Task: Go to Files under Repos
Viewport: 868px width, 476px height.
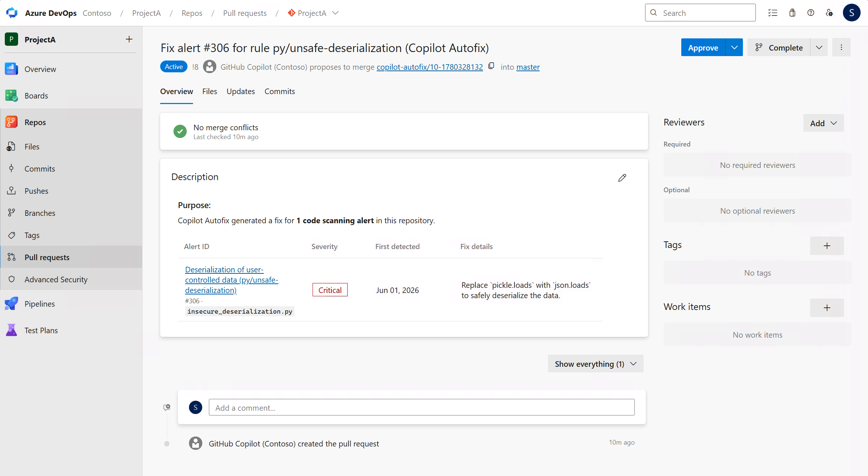Action: point(71,146)
